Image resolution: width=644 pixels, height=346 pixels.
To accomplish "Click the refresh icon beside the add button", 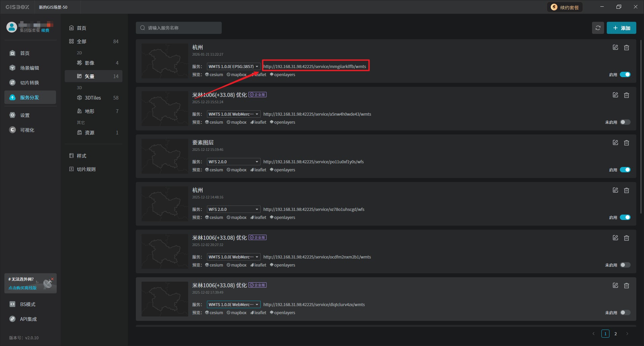I will coord(598,28).
